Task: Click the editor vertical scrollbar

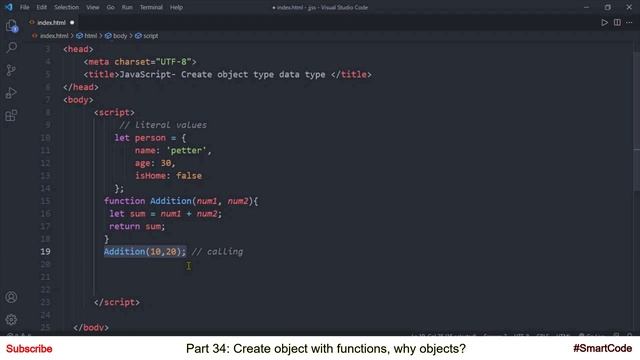Action: coord(636,122)
